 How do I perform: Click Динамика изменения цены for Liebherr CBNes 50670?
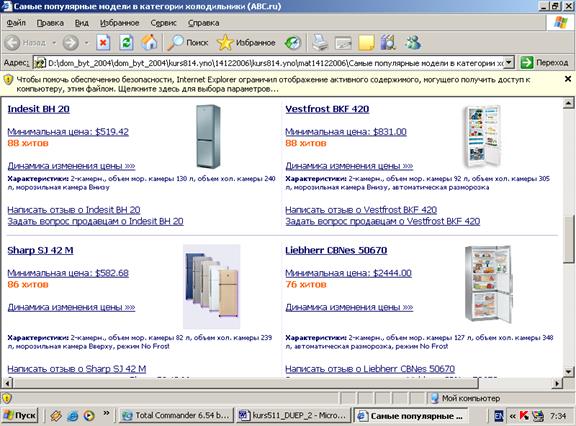pos(349,307)
